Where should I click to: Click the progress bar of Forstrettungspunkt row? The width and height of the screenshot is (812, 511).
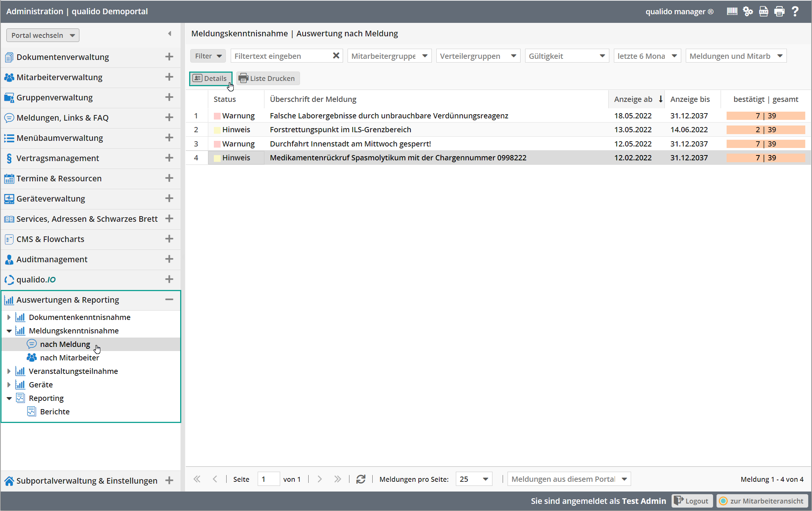point(766,130)
